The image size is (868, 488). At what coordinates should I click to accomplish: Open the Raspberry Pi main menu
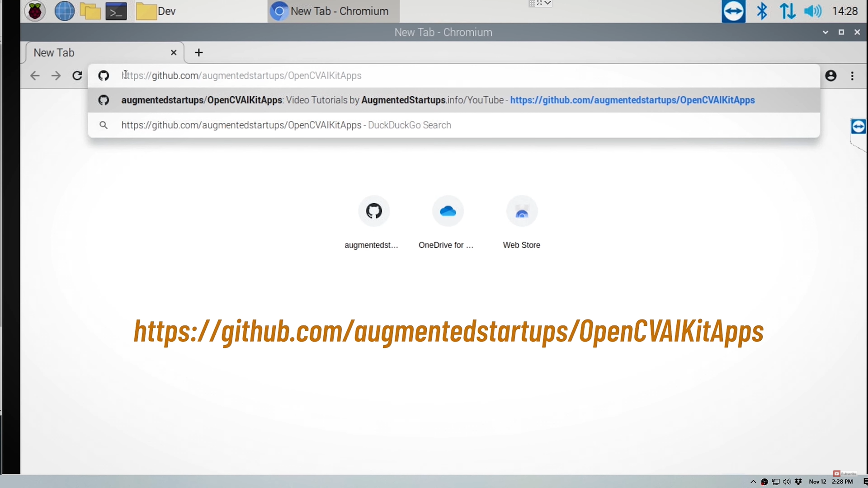(x=35, y=11)
